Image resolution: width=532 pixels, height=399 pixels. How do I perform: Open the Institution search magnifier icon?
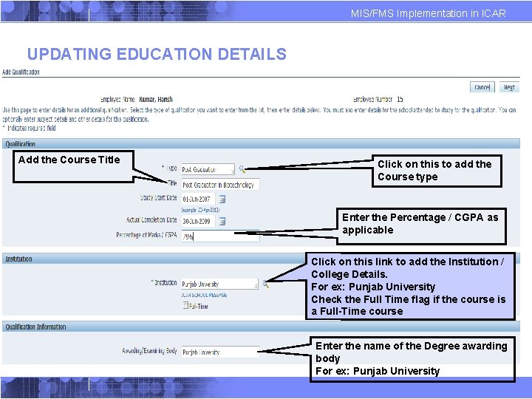(x=266, y=284)
